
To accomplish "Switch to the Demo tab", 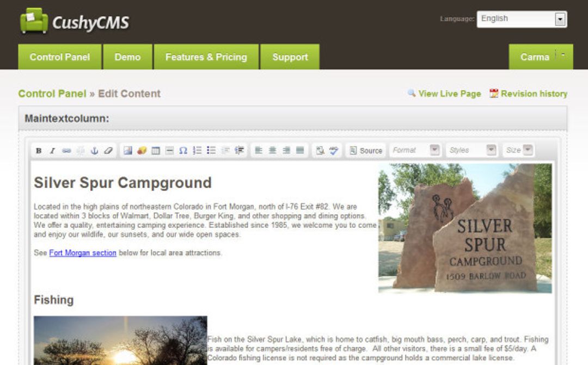I will pos(127,57).
